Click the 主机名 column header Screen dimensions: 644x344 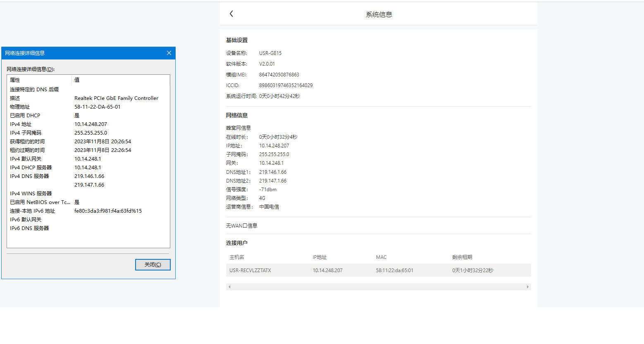[x=237, y=257]
